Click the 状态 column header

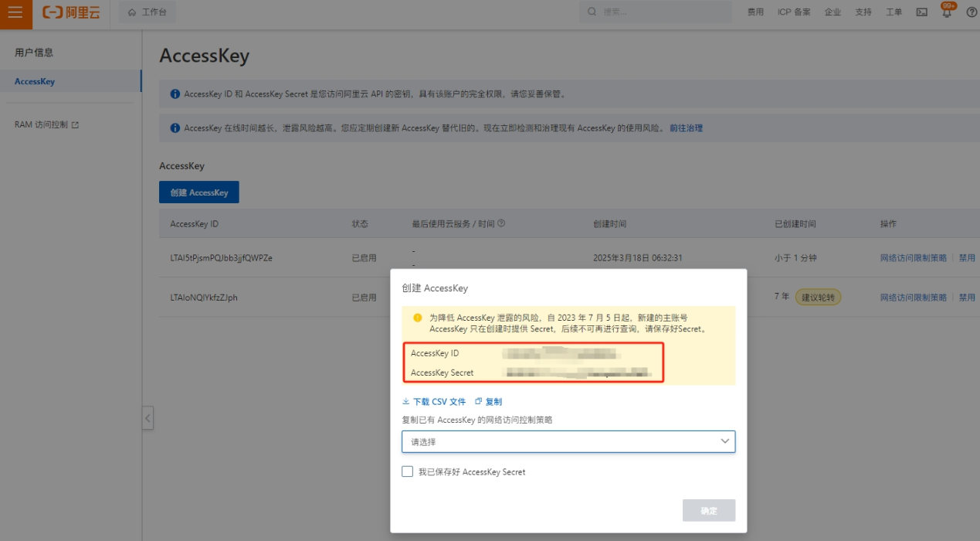[361, 224]
